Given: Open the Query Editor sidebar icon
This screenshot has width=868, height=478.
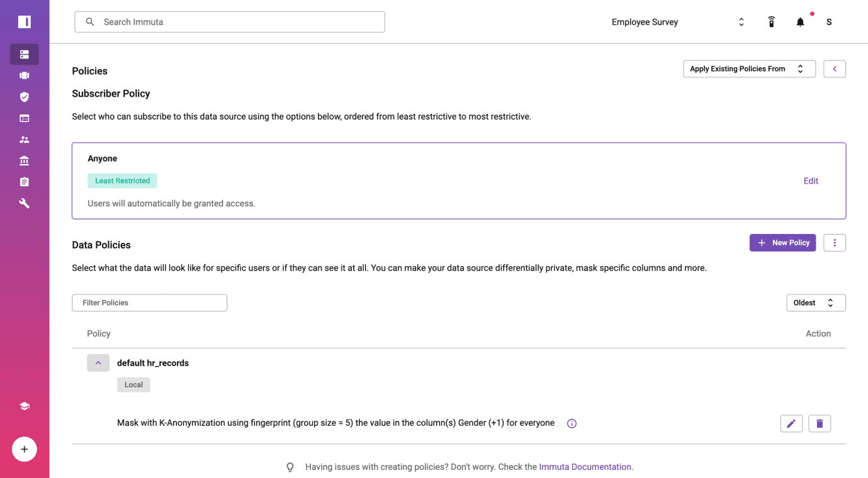Looking at the screenshot, I should (x=25, y=118).
